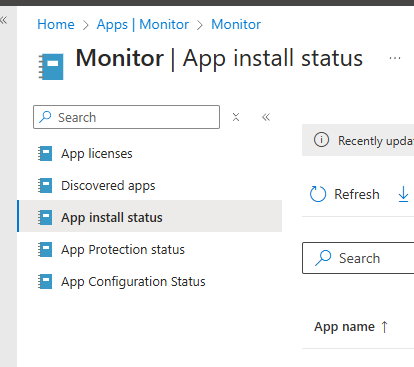Click the Monitor notebook icon beside the title
414x367 pixels.
51,67
